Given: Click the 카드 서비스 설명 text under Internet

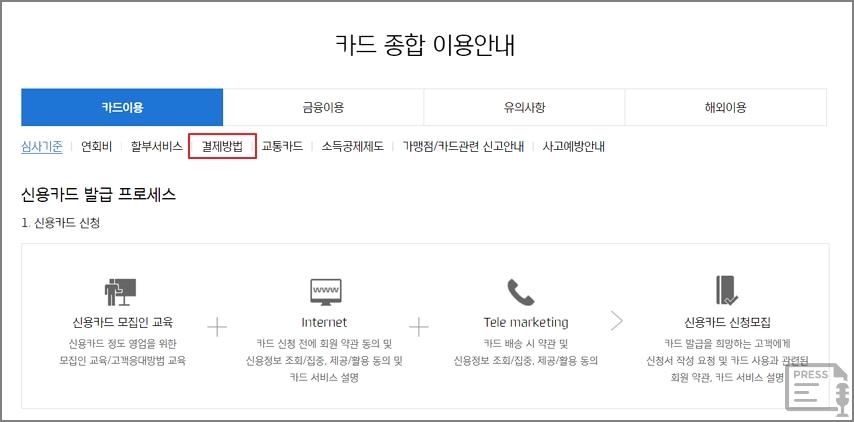Looking at the screenshot, I should tap(324, 377).
